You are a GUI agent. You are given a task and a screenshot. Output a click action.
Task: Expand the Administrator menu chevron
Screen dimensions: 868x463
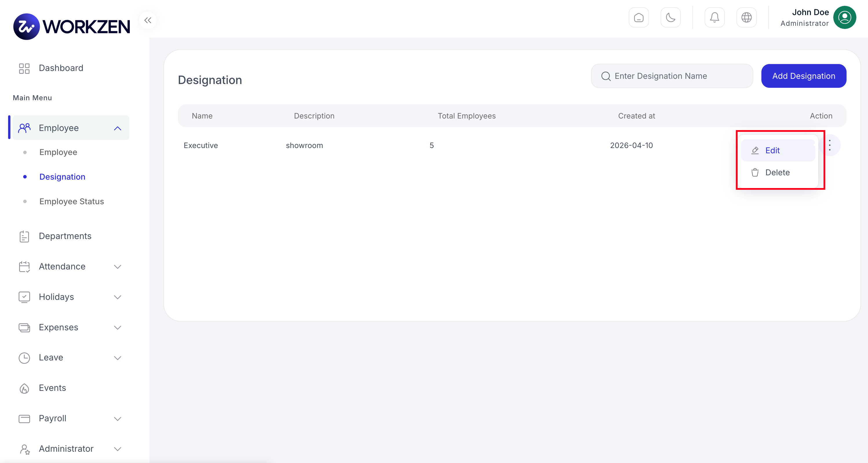click(x=118, y=449)
